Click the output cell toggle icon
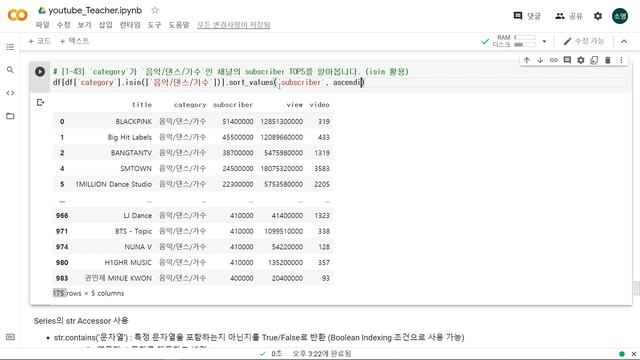 point(40,102)
